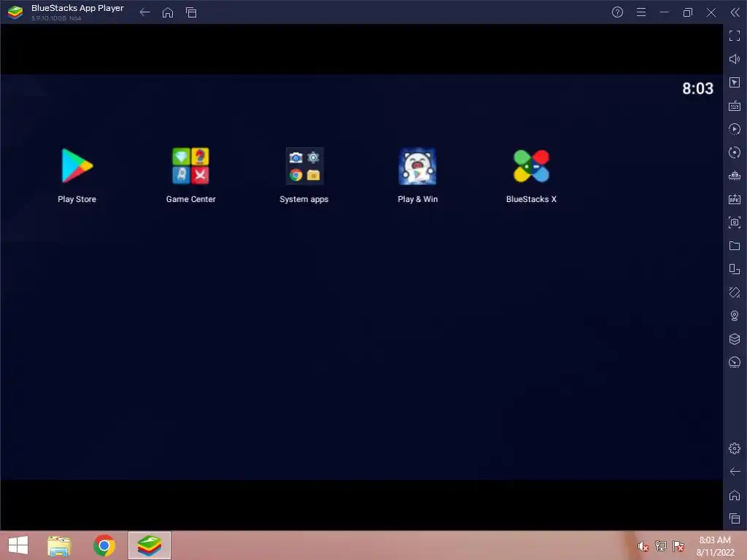Viewport: 747px width, 560px height.
Task: Open multi-instance manager layers icon
Action: click(735, 339)
